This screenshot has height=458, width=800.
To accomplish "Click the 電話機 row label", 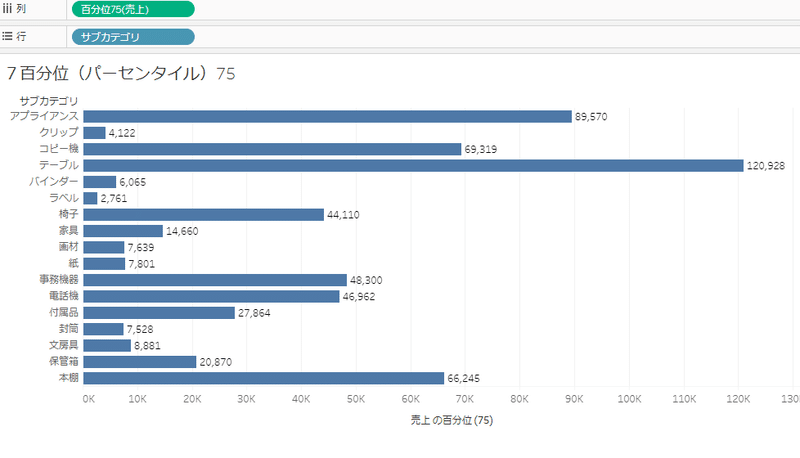I will [64, 296].
